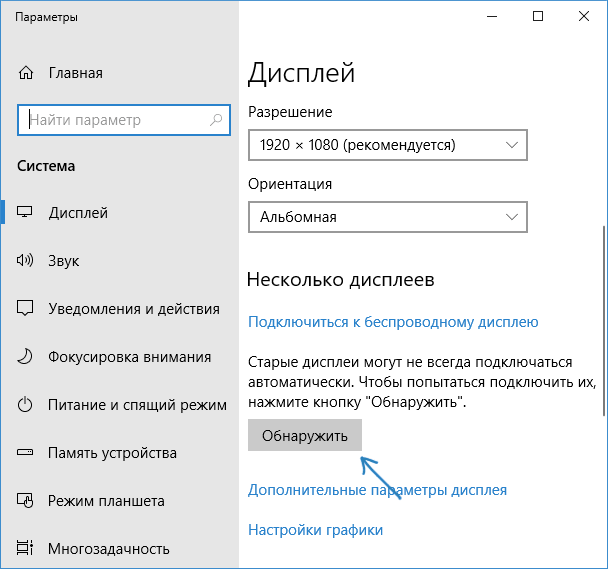Open the Главная home page
608x569 pixels.
pyautogui.click(x=76, y=73)
